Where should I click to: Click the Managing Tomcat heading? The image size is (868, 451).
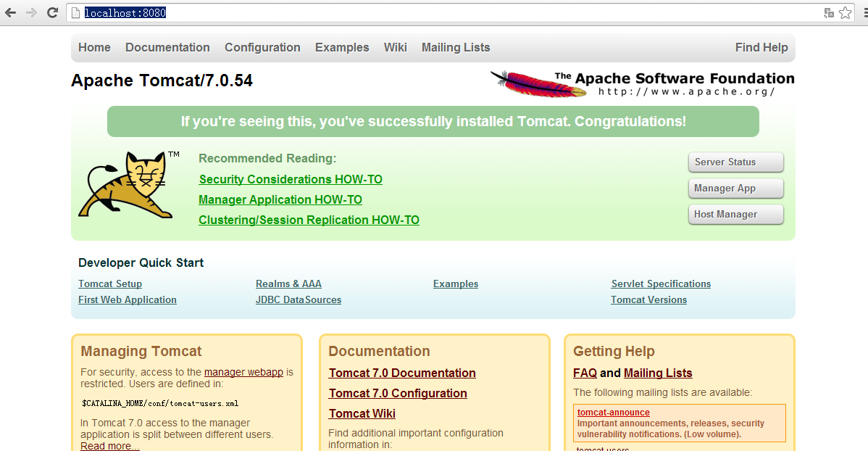141,351
